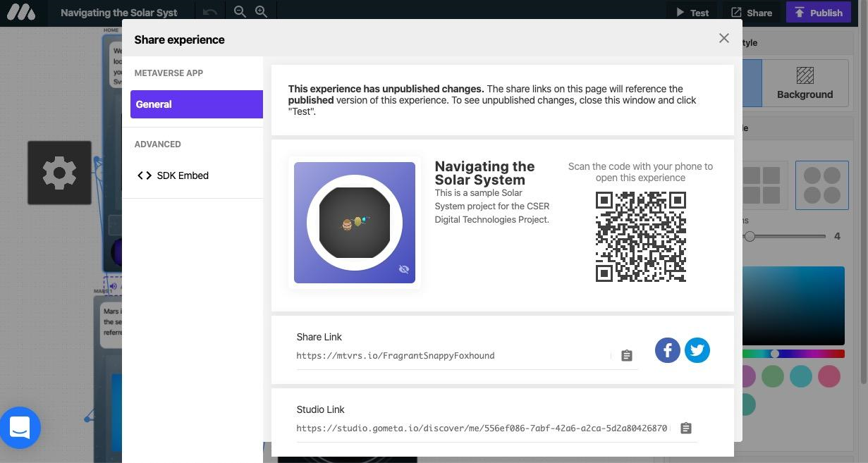Select the cyan color swatch
The height and width of the screenshot is (463, 868).
coord(801,376)
